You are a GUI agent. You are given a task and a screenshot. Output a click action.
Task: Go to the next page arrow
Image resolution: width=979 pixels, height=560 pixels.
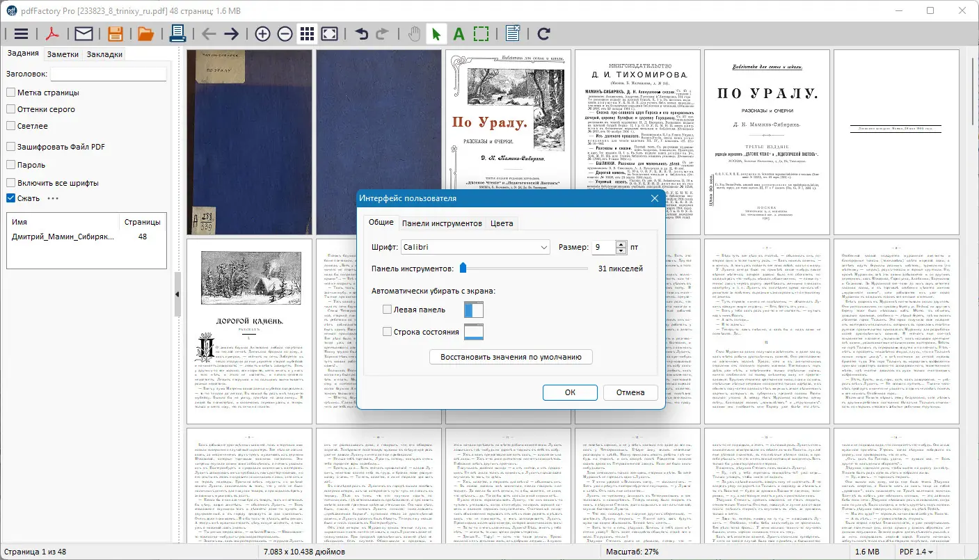[232, 33]
